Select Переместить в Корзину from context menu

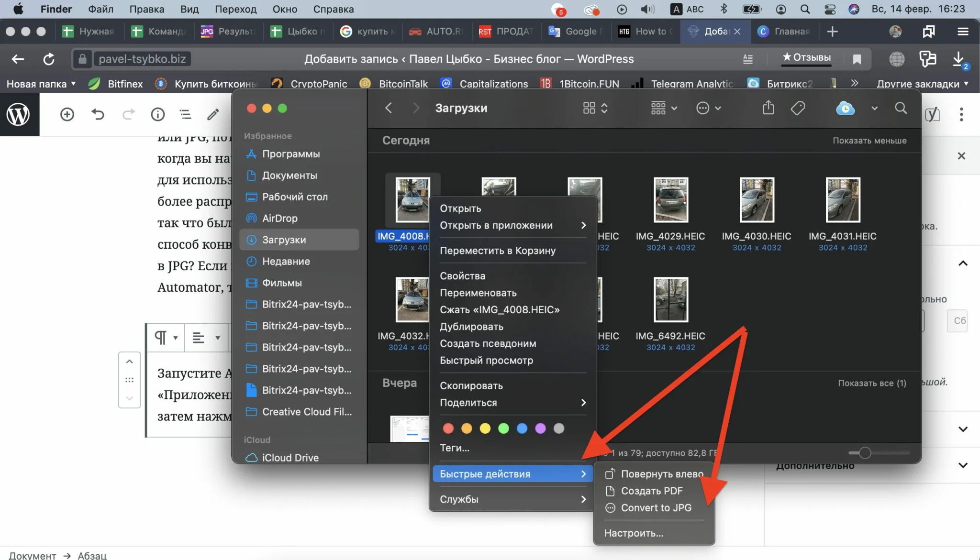pyautogui.click(x=497, y=251)
